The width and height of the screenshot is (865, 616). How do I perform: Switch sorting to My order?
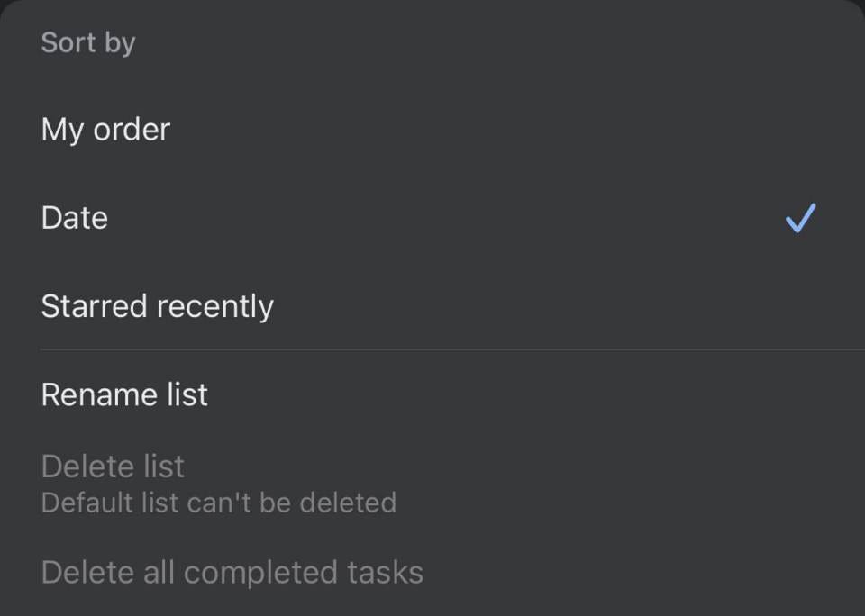pos(105,129)
